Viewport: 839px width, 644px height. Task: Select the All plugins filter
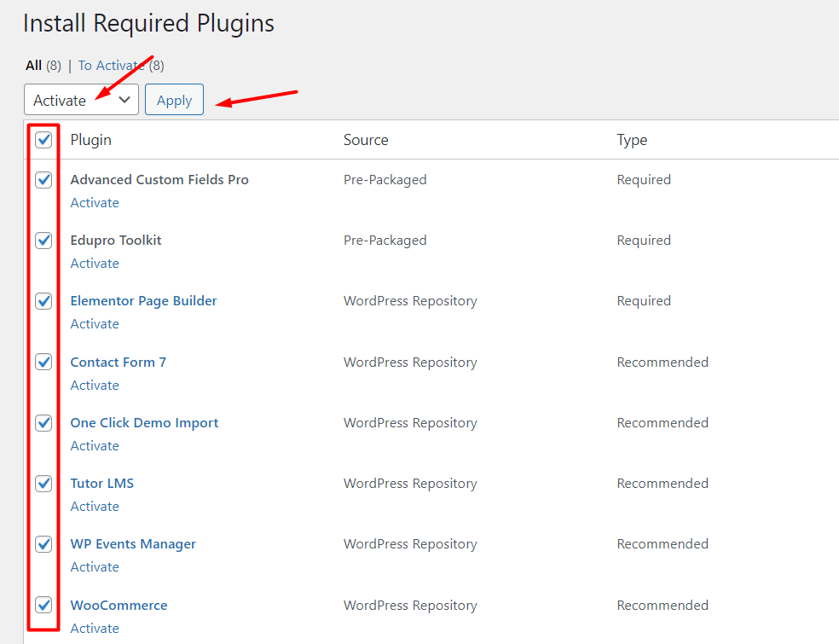(34, 66)
